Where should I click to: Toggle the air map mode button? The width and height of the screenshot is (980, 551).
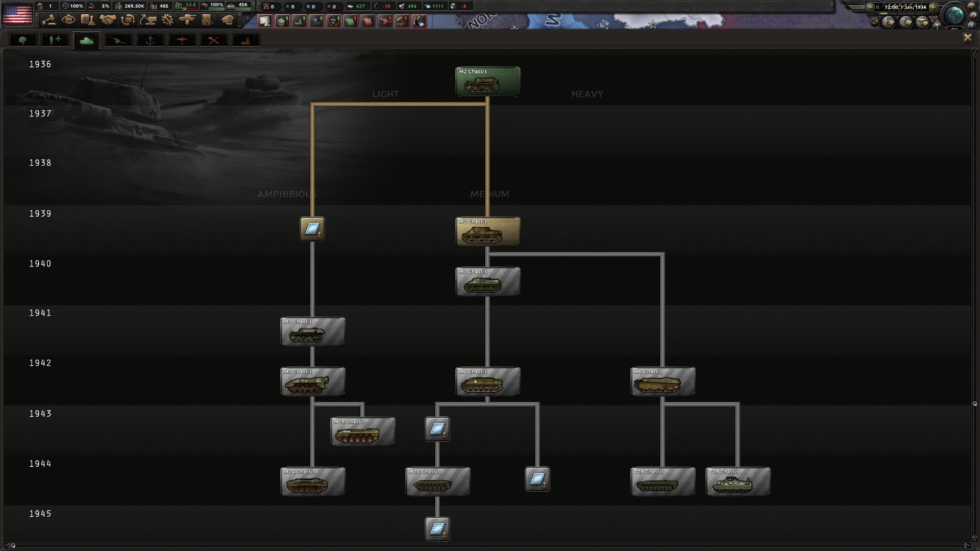tap(922, 22)
